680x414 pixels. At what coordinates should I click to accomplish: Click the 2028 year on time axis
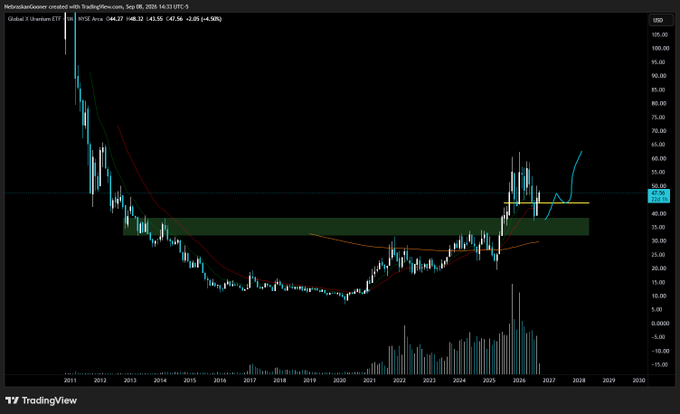(579, 380)
